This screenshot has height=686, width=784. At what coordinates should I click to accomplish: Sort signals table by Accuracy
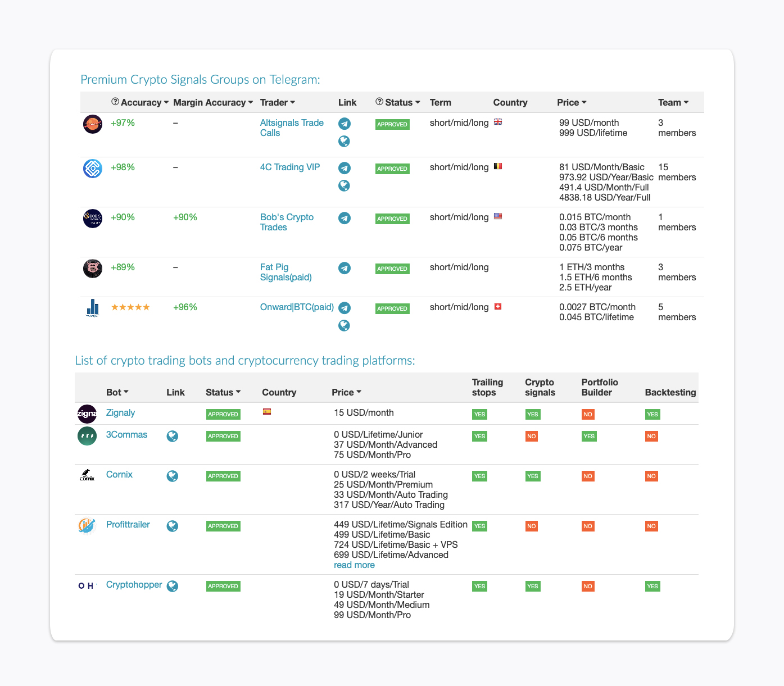click(144, 102)
